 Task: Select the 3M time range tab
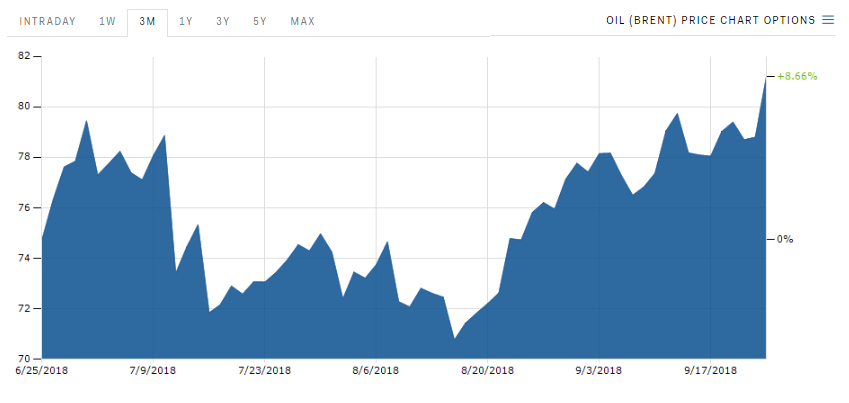(147, 22)
